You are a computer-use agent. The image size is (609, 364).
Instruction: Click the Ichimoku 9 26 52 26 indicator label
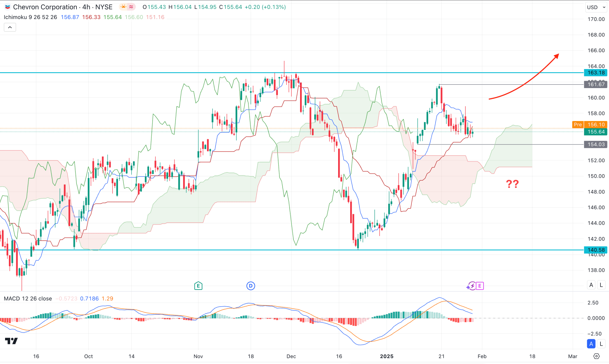tap(30, 17)
